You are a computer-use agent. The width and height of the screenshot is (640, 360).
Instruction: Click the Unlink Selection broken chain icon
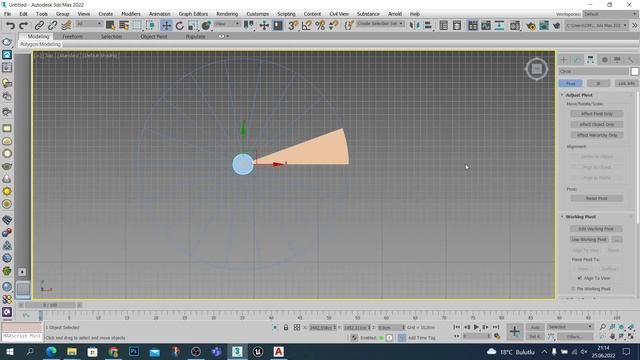(52, 26)
